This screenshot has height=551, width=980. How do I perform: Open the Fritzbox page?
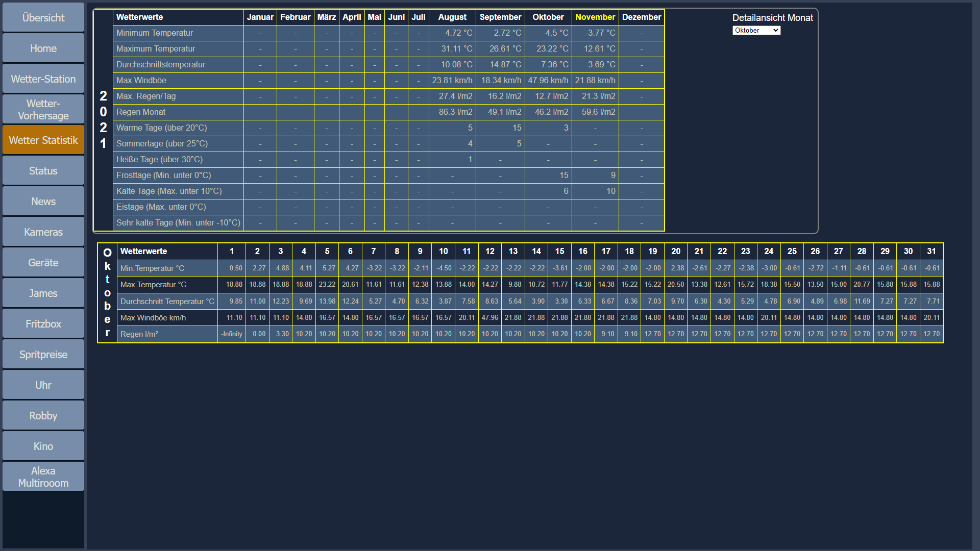pyautogui.click(x=43, y=324)
